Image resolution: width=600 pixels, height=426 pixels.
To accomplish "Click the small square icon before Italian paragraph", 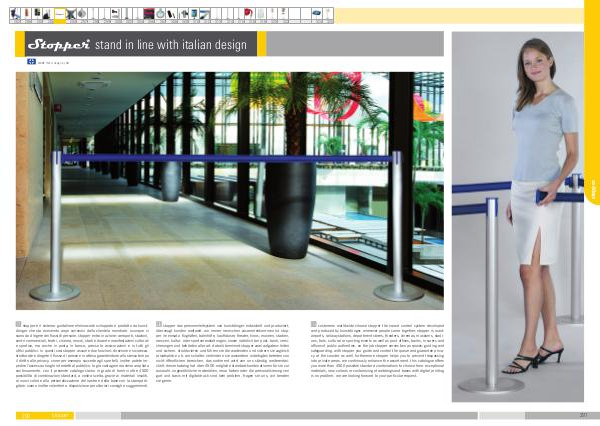I will click(x=18, y=324).
